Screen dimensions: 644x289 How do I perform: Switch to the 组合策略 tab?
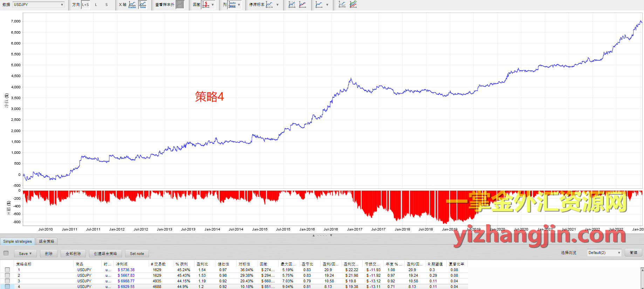[x=47, y=241]
